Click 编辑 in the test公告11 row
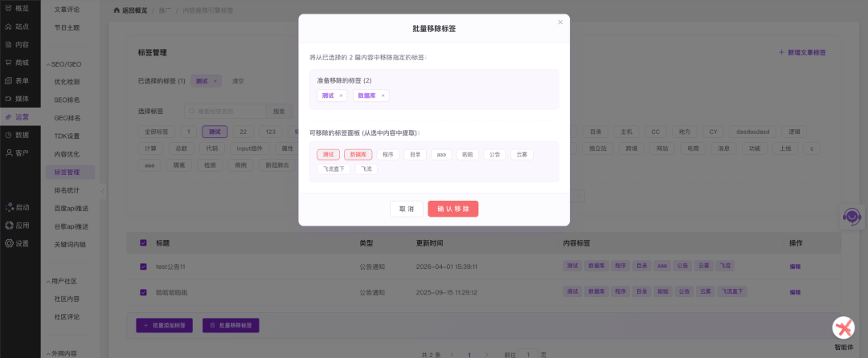 pyautogui.click(x=795, y=266)
